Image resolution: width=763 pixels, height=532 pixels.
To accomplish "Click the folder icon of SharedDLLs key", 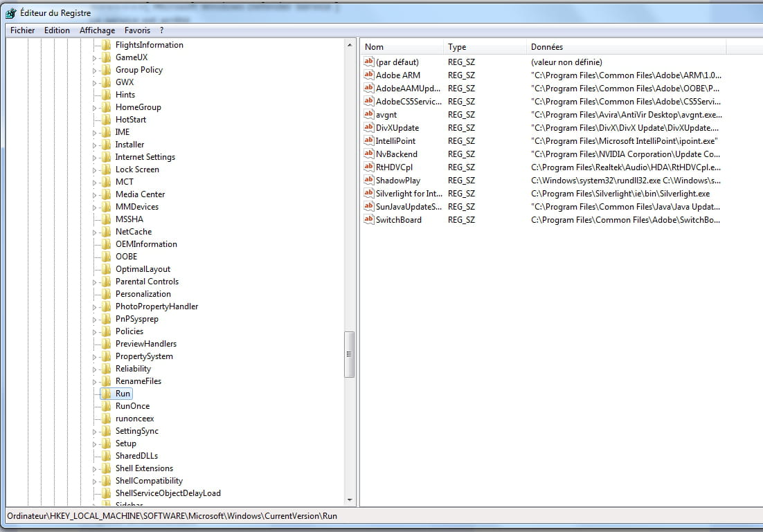I will [107, 456].
